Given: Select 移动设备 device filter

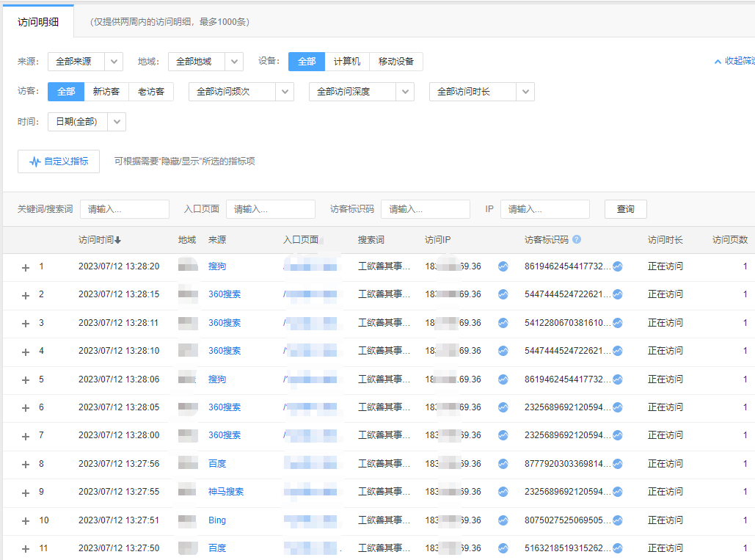Looking at the screenshot, I should point(395,62).
